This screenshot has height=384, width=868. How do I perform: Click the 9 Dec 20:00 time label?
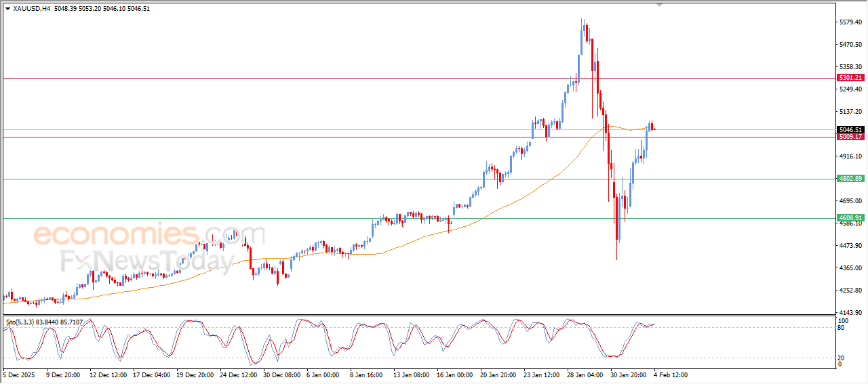click(63, 374)
